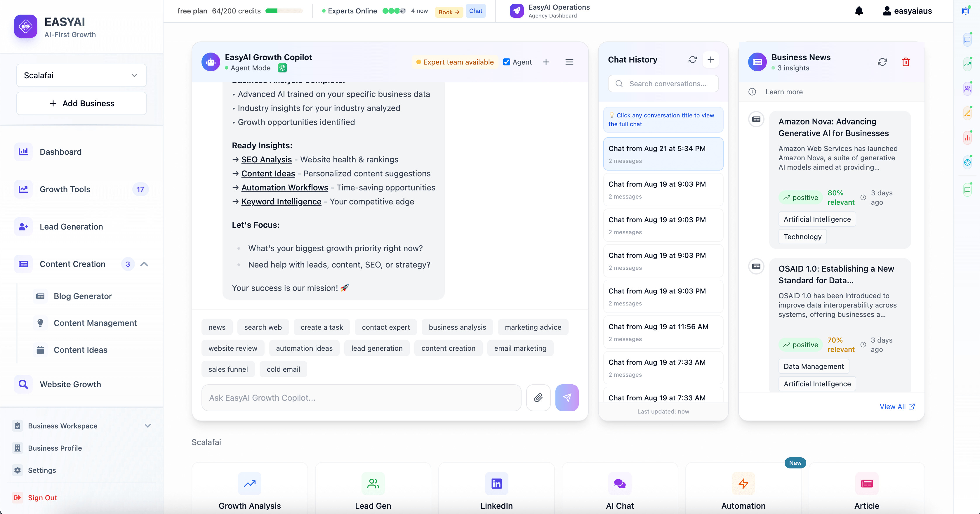This screenshot has width=980, height=514.
Task: Open Chat from Aug 19 at 11:56 AM
Action: pos(663,332)
